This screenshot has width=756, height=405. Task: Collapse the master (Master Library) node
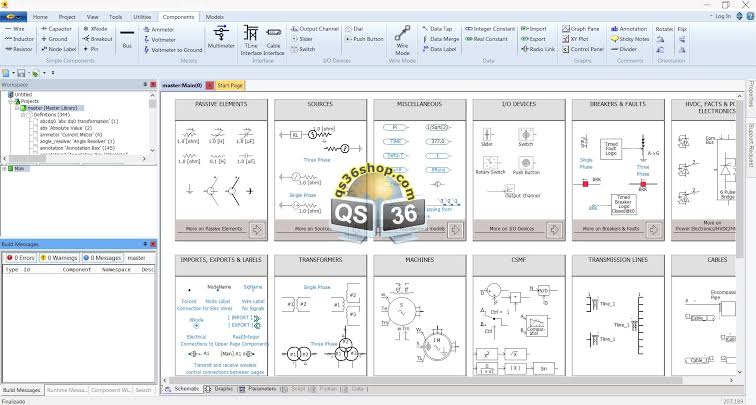pos(16,108)
